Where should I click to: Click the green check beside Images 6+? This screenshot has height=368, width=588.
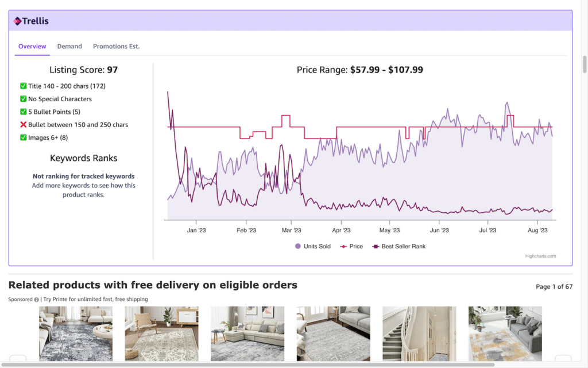tap(23, 137)
